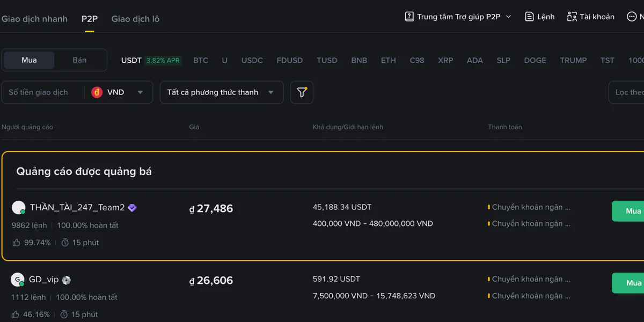Viewport: 644px width, 322px height.
Task: Select the U coin tab
Action: click(x=225, y=60)
